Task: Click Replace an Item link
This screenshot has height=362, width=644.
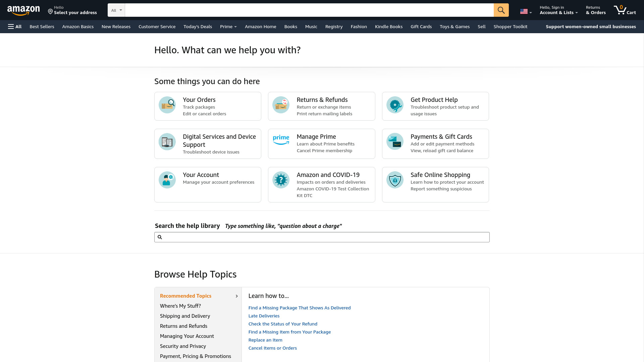Action: (265, 340)
